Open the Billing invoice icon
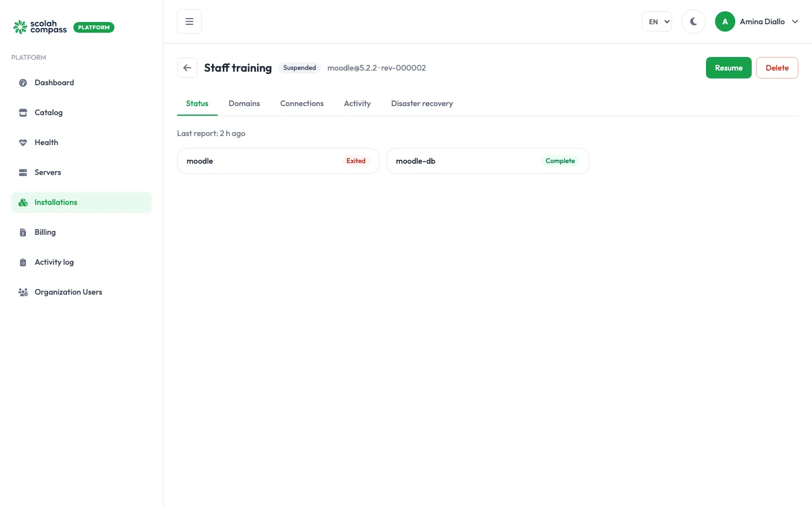The width and height of the screenshot is (812, 508). (23, 233)
